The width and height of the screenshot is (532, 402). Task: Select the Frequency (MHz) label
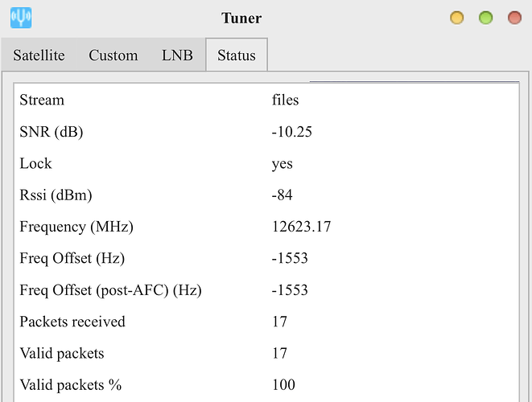tap(76, 227)
